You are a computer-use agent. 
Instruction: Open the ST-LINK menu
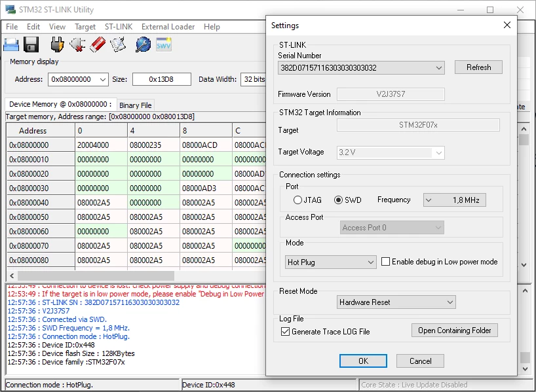coord(119,27)
